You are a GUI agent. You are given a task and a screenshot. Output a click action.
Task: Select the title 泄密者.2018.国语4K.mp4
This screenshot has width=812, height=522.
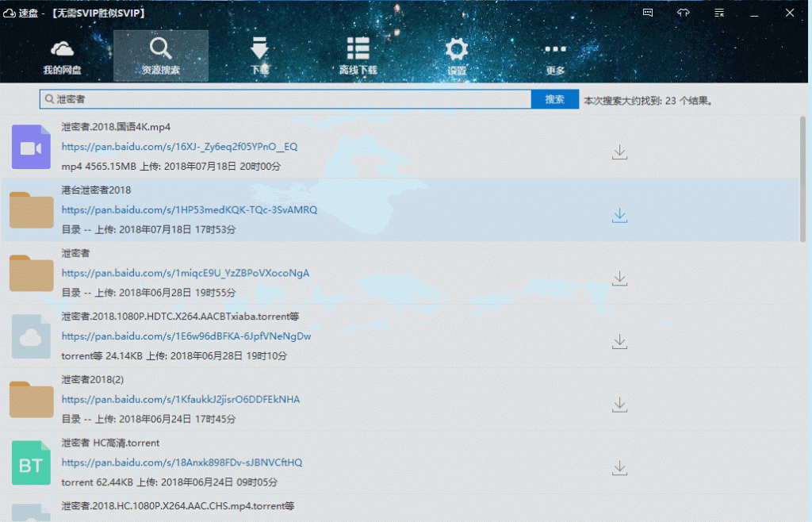(x=116, y=127)
